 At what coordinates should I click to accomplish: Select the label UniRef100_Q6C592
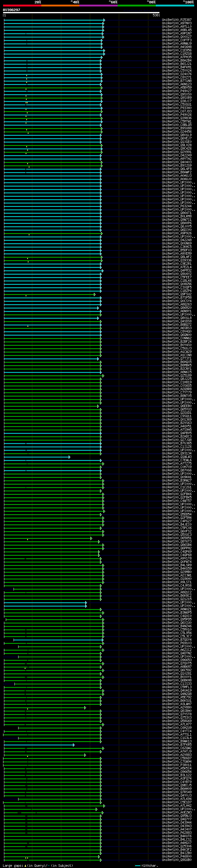point(176,670)
